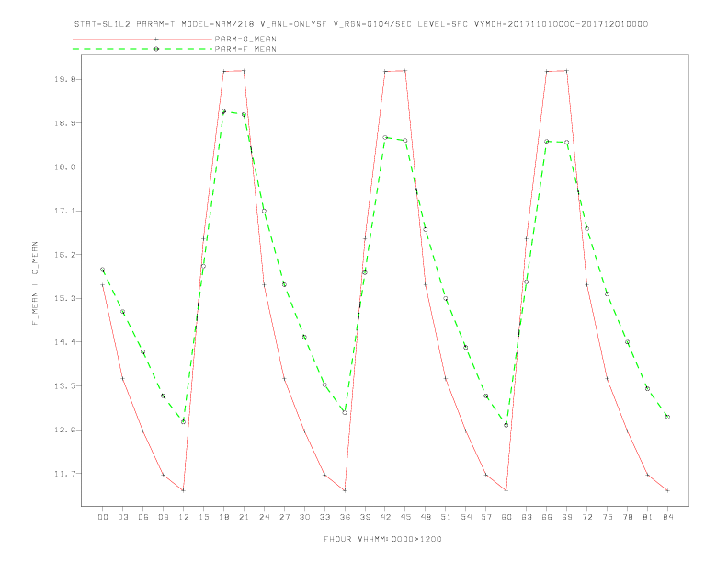This screenshot has height=563, width=728.
Task: Click the 15 forecast hour tick label
Action: click(203, 517)
